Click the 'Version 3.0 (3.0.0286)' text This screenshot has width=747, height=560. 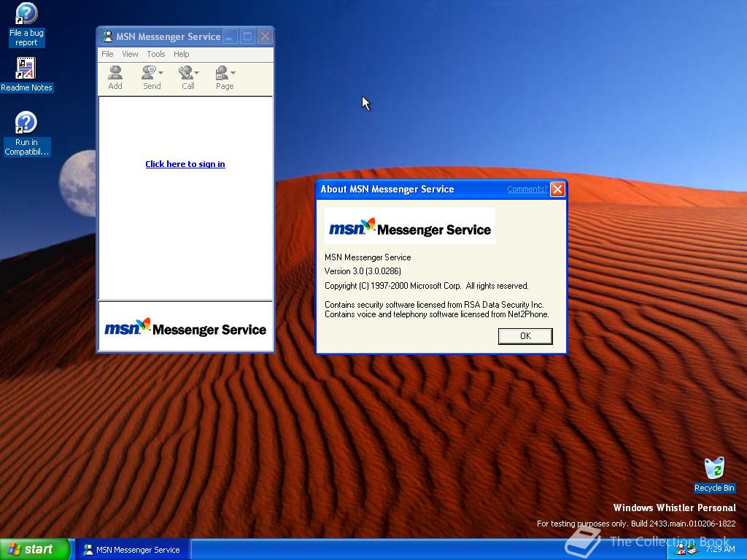coord(363,271)
